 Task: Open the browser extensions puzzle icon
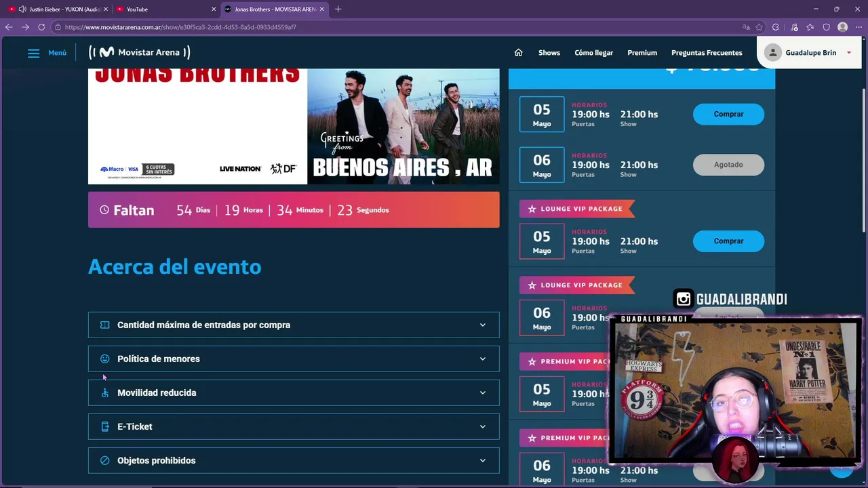776,27
